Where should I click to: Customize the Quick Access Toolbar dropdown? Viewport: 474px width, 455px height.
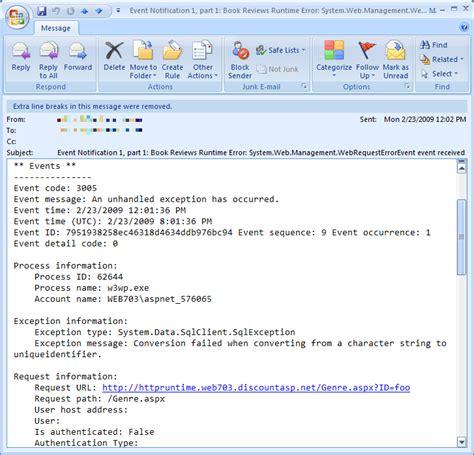point(118,11)
